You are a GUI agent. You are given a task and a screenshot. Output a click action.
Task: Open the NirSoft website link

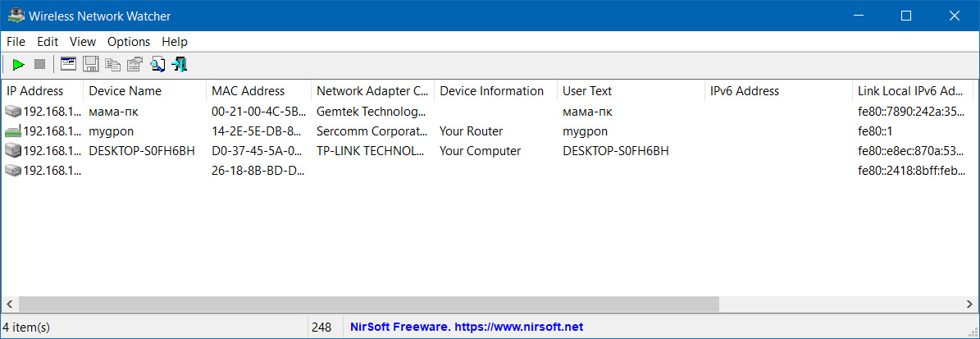[467, 327]
